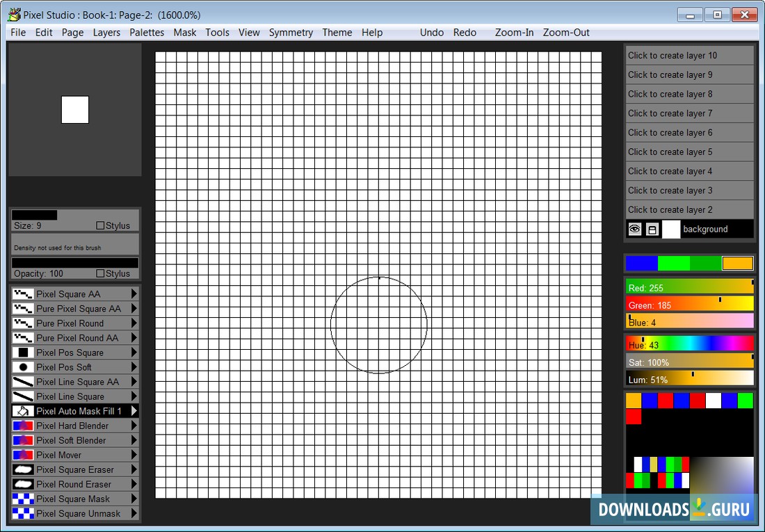Click to create layer 5
This screenshot has width=765, height=532.
[x=690, y=152]
